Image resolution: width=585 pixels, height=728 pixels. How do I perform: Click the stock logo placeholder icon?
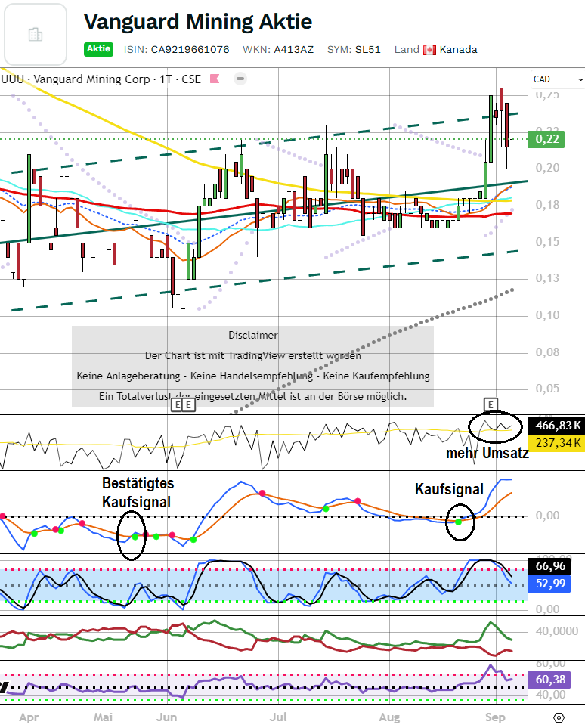[x=35, y=34]
